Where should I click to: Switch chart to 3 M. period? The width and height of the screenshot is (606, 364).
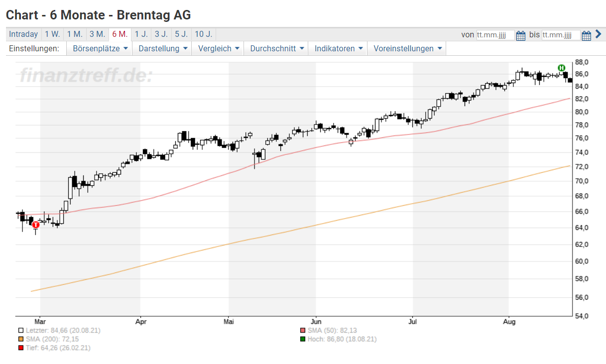point(97,34)
